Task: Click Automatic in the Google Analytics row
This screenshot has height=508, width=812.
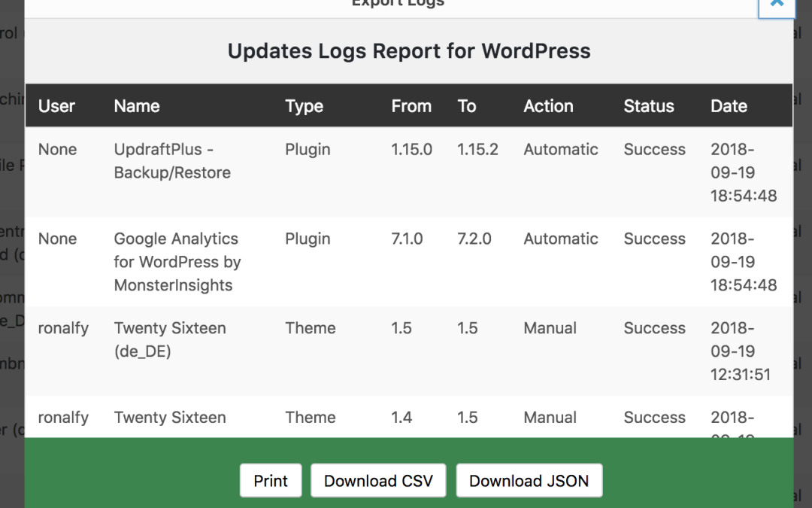Action: pyautogui.click(x=561, y=239)
